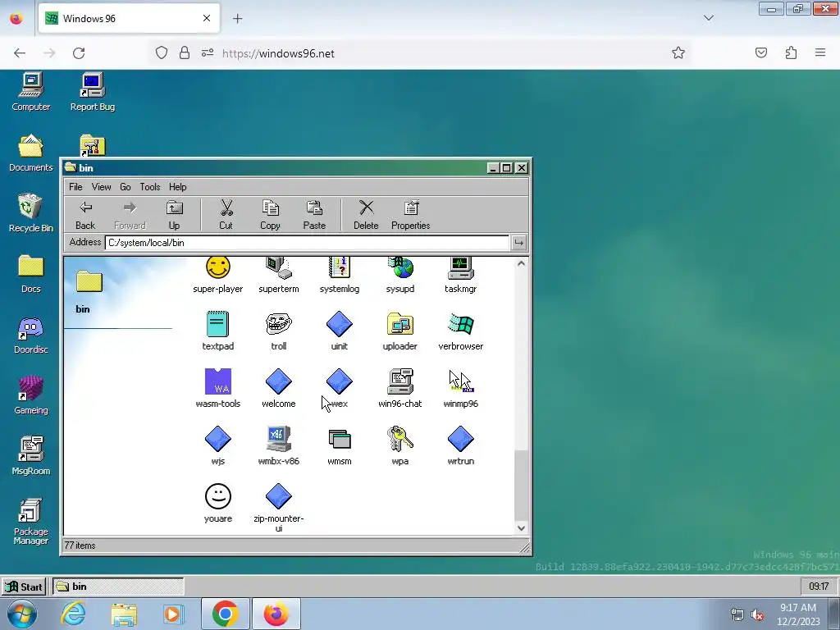840x630 pixels.
Task: Click the Copy toolbar button
Action: click(x=270, y=215)
